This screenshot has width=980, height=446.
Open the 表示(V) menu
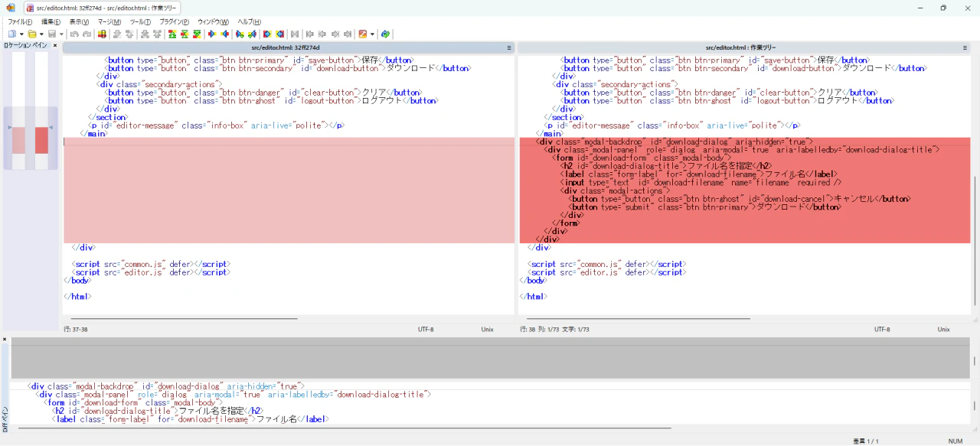[x=79, y=21]
